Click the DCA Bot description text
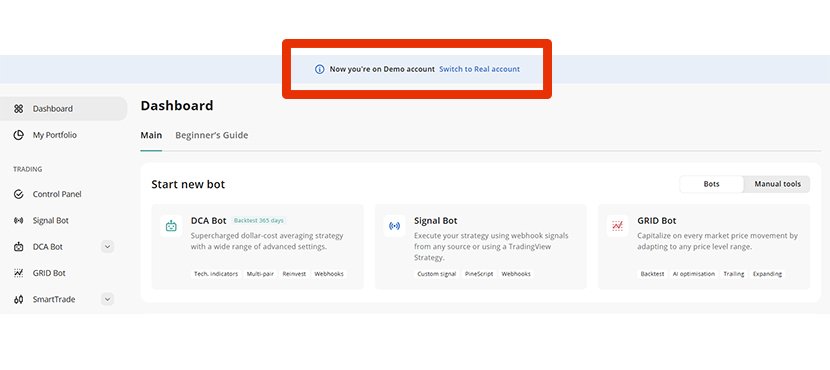 (267, 241)
